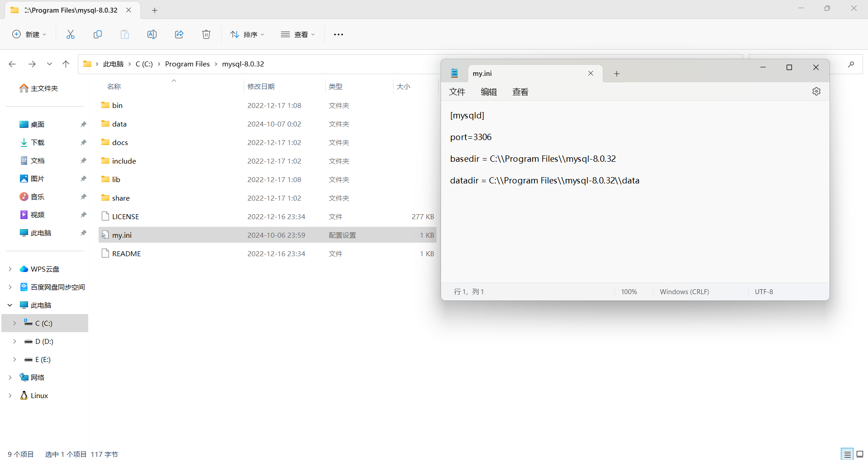Unpin 桌面 from quick access
The height and width of the screenshot is (460, 868).
click(x=83, y=124)
